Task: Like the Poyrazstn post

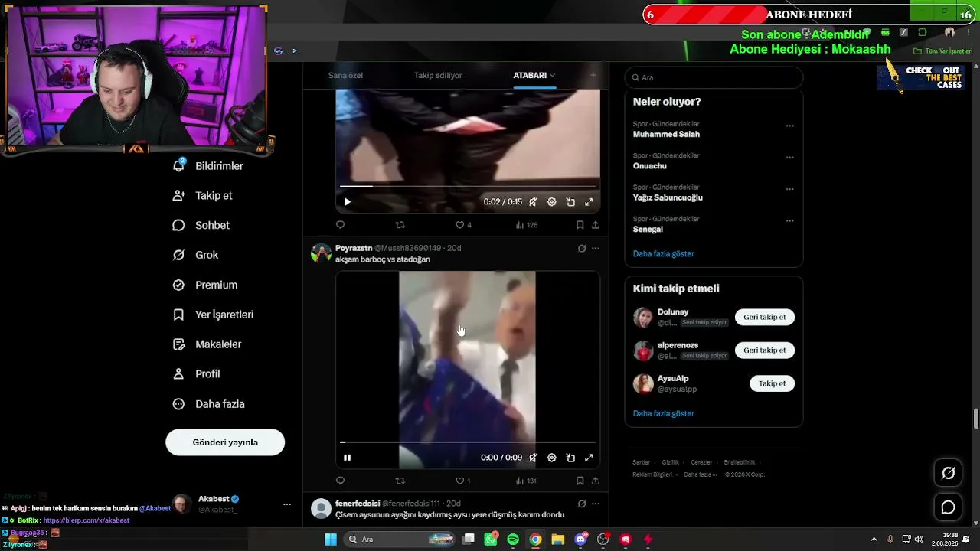Action: 463,481
